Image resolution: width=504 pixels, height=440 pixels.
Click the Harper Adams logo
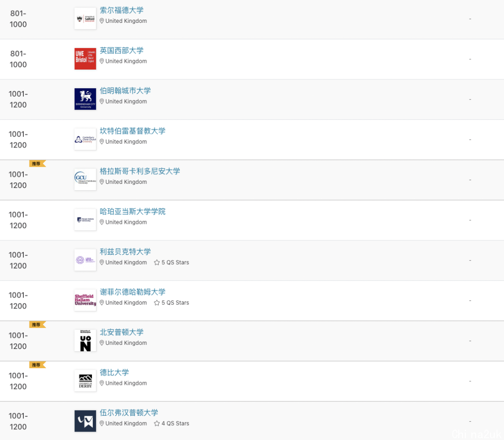click(85, 220)
